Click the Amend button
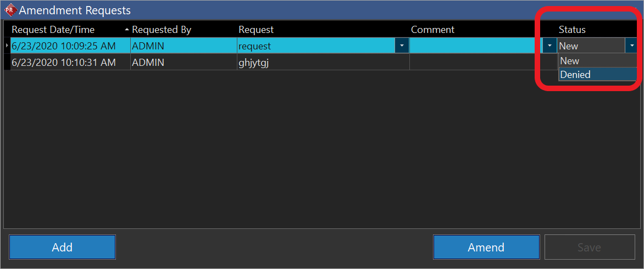The width and height of the screenshot is (644, 269). (x=486, y=247)
